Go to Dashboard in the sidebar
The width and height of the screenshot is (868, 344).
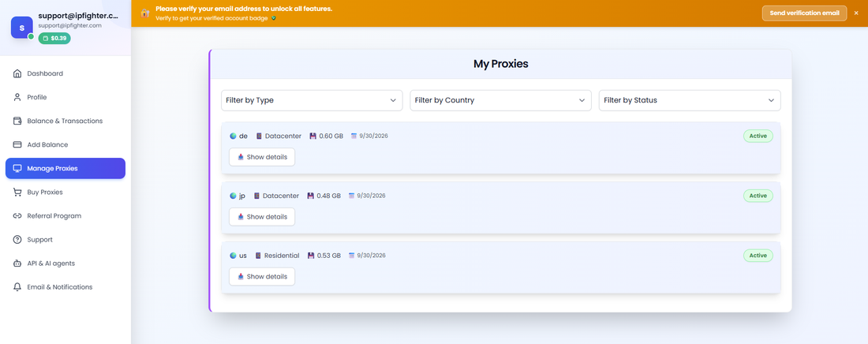pyautogui.click(x=65, y=73)
